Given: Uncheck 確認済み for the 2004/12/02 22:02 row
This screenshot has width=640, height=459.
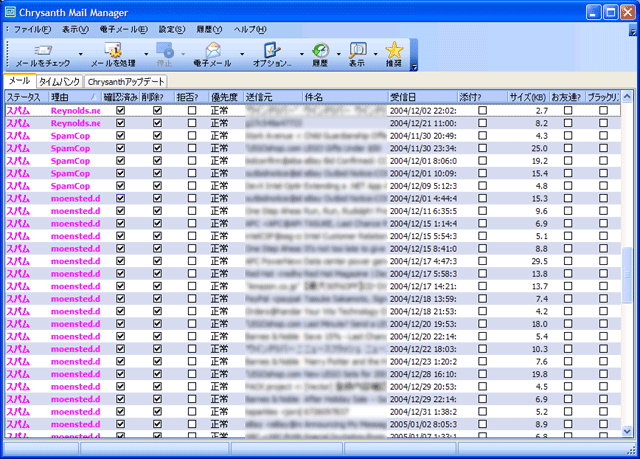Looking at the screenshot, I should 120,110.
